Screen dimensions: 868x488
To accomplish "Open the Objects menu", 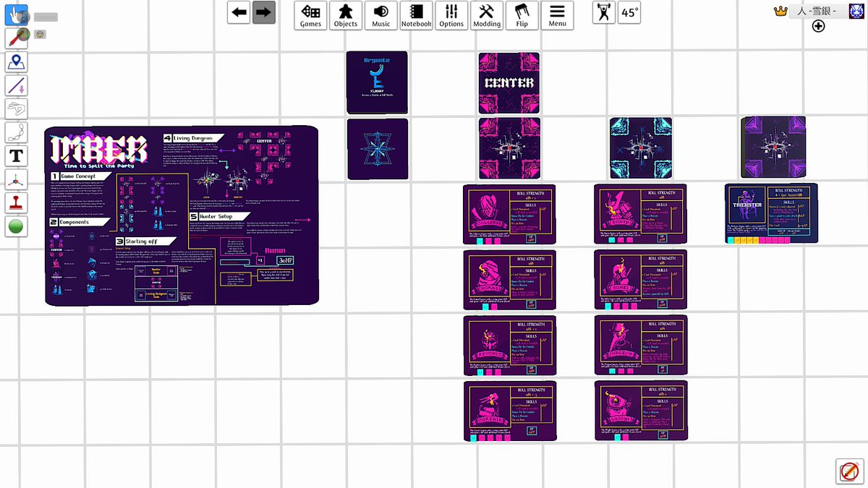I will [346, 15].
